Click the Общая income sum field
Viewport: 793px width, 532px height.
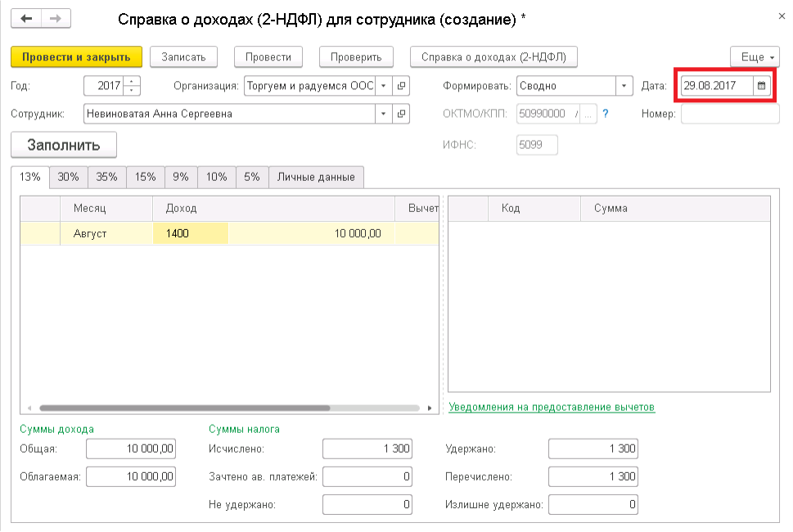[x=131, y=449]
